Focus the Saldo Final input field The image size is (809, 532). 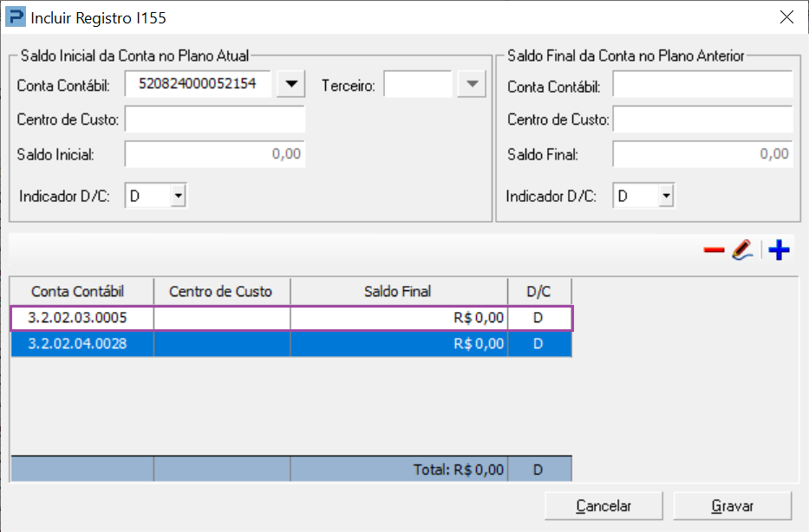coord(702,154)
